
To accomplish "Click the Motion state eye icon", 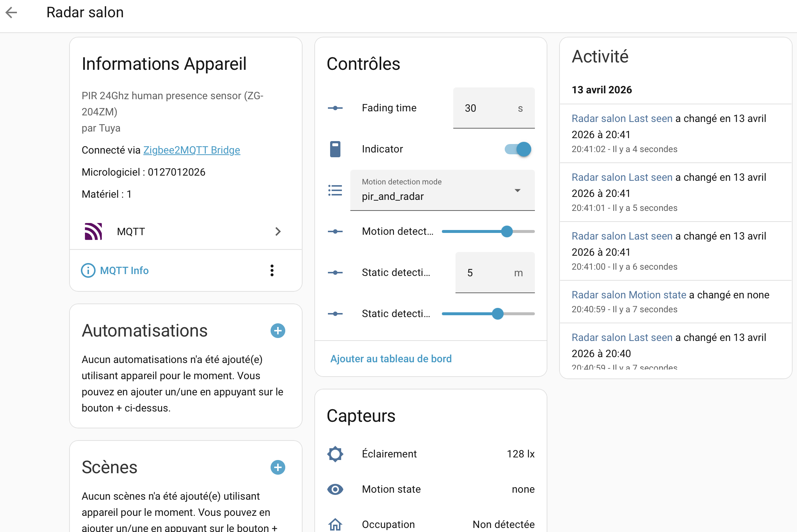I will pos(335,489).
